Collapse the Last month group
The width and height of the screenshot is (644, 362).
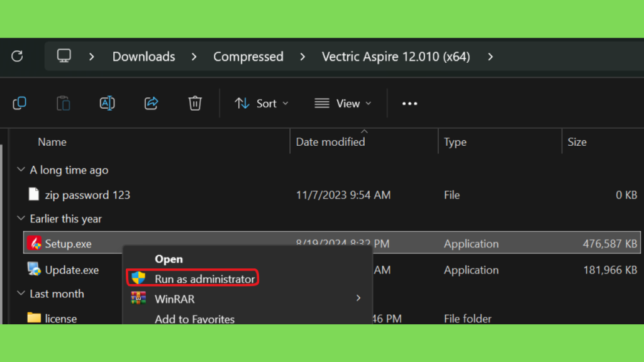[x=21, y=293]
